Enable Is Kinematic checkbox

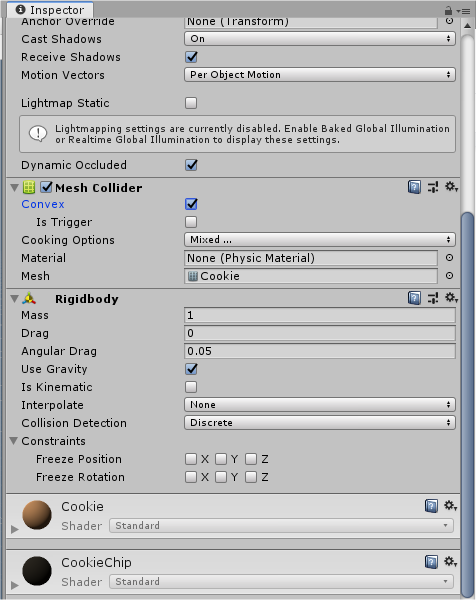[x=191, y=387]
